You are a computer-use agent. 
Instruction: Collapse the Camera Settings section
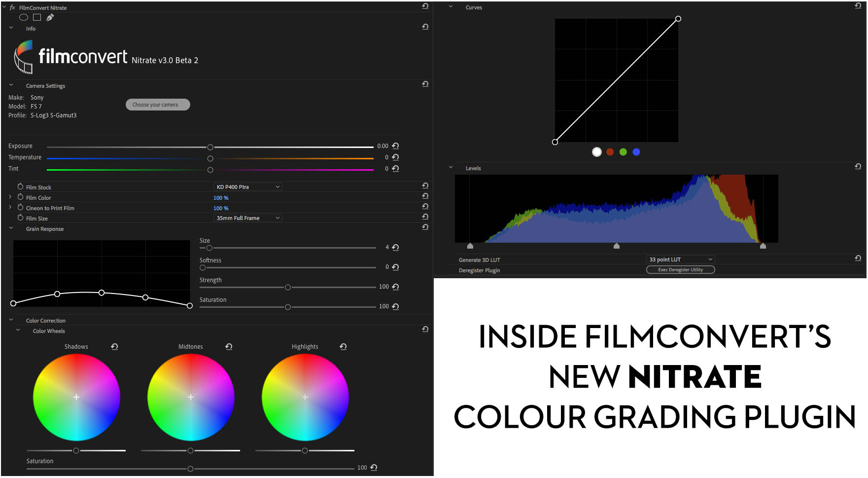(x=11, y=85)
